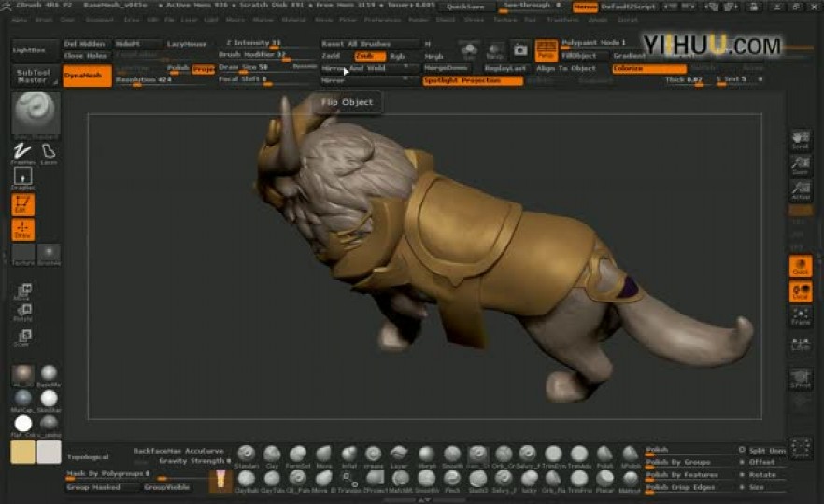Toggle the orange Colorize button
Image resolution: width=824 pixels, height=504 pixels.
649,69
